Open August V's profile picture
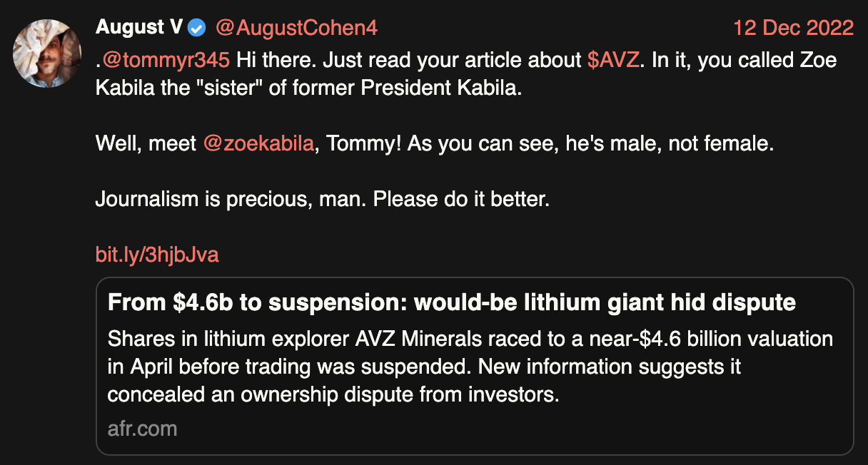Image resolution: width=868 pixels, height=465 pixels. click(46, 54)
